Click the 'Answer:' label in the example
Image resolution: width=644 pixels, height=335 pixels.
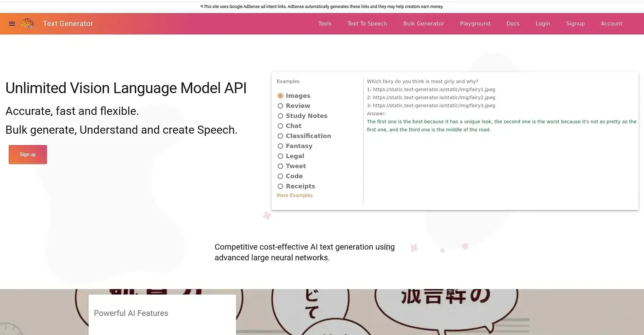(376, 114)
